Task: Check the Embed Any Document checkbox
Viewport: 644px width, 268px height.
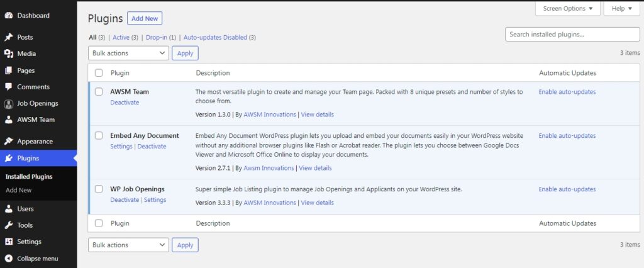Action: coord(99,136)
